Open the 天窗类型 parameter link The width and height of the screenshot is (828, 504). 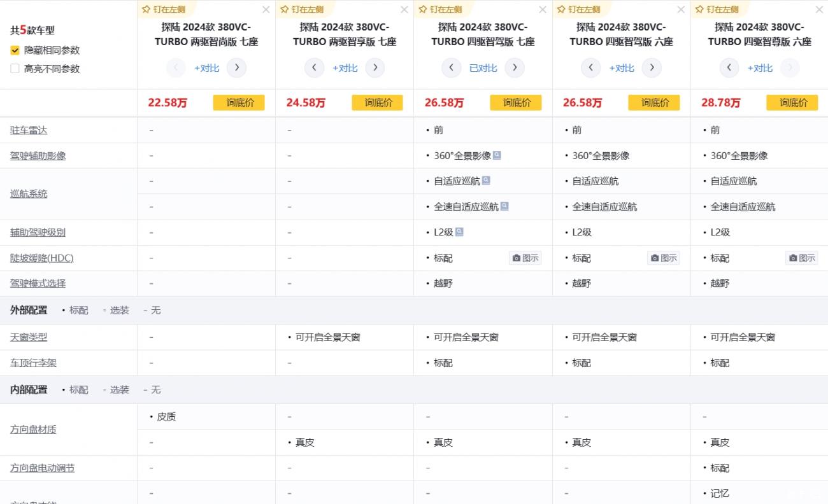tap(29, 337)
